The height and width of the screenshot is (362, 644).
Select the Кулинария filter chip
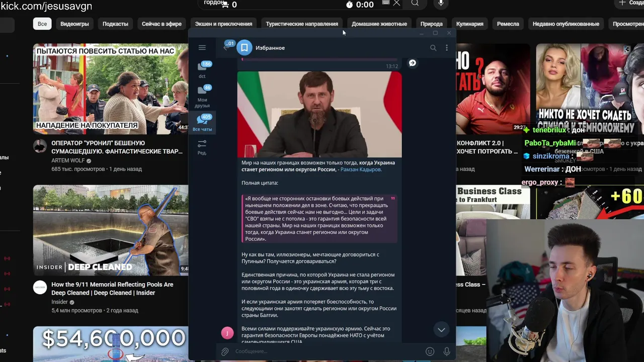[470, 24]
